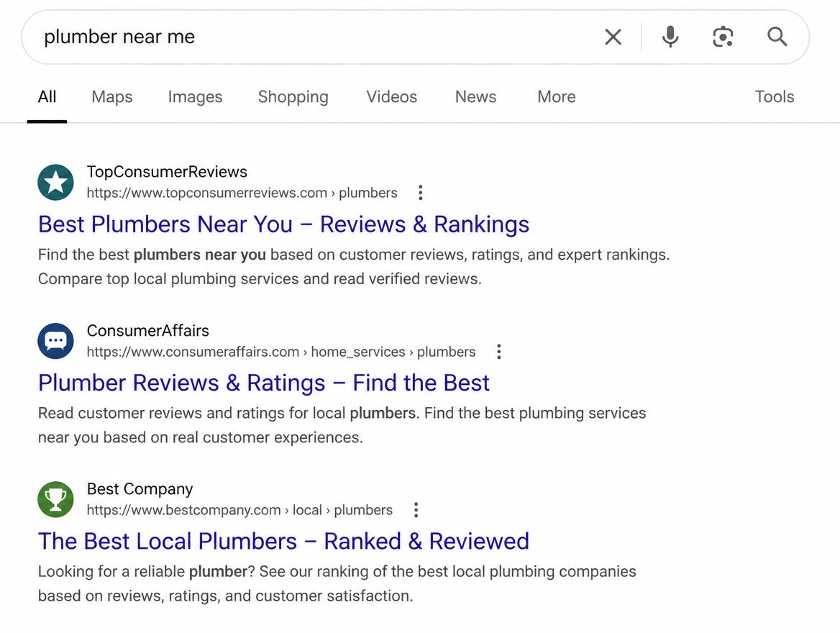
Task: Click snippet 'Read customer reviews and ratings'
Action: click(163, 413)
